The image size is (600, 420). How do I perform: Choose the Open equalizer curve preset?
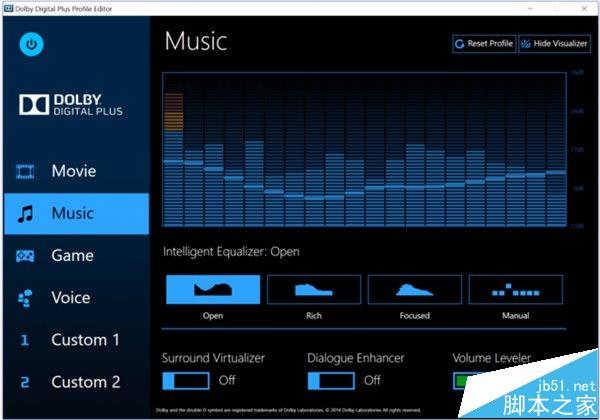click(x=213, y=290)
